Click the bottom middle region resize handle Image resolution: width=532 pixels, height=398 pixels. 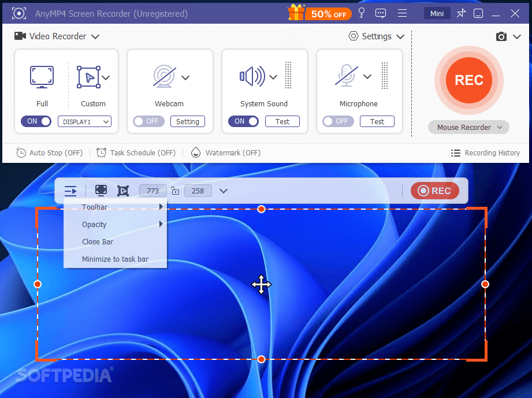point(261,359)
